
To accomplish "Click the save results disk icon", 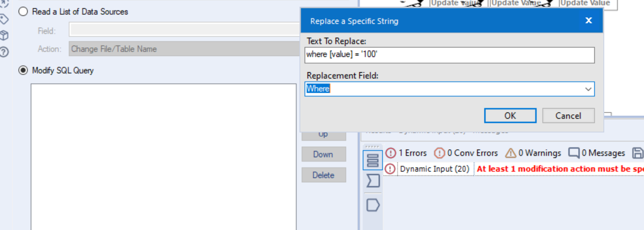I will tap(638, 153).
